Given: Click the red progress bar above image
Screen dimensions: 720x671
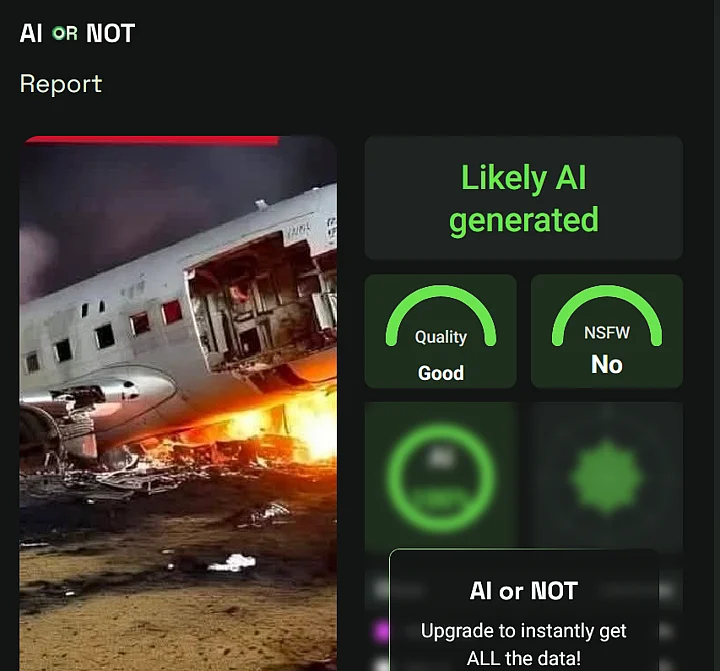Looking at the screenshot, I should tap(152, 140).
